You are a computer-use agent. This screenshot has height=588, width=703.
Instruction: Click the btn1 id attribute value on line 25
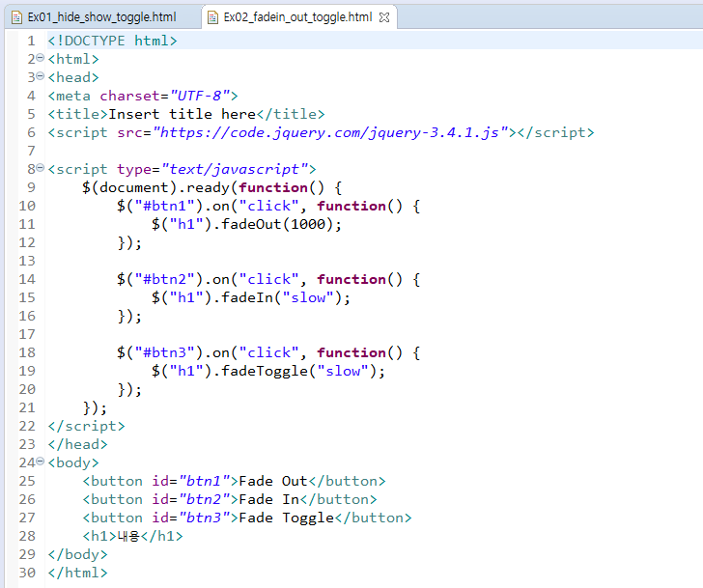[x=205, y=482]
